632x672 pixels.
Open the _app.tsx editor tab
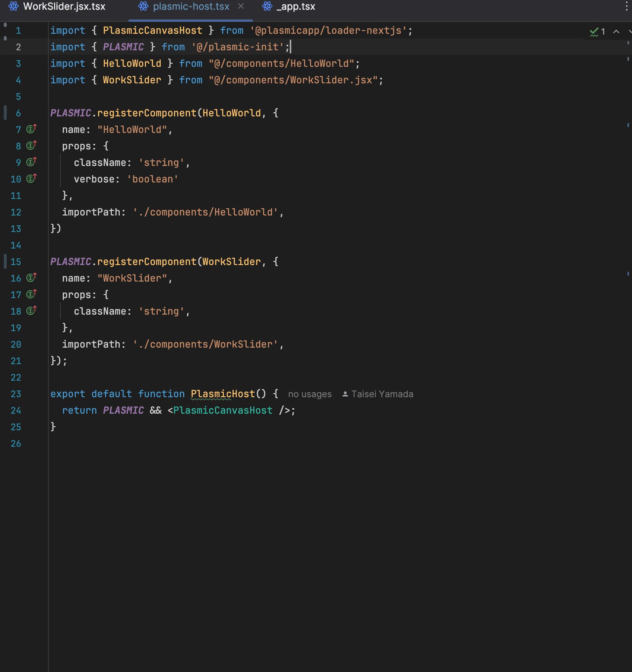(x=295, y=7)
